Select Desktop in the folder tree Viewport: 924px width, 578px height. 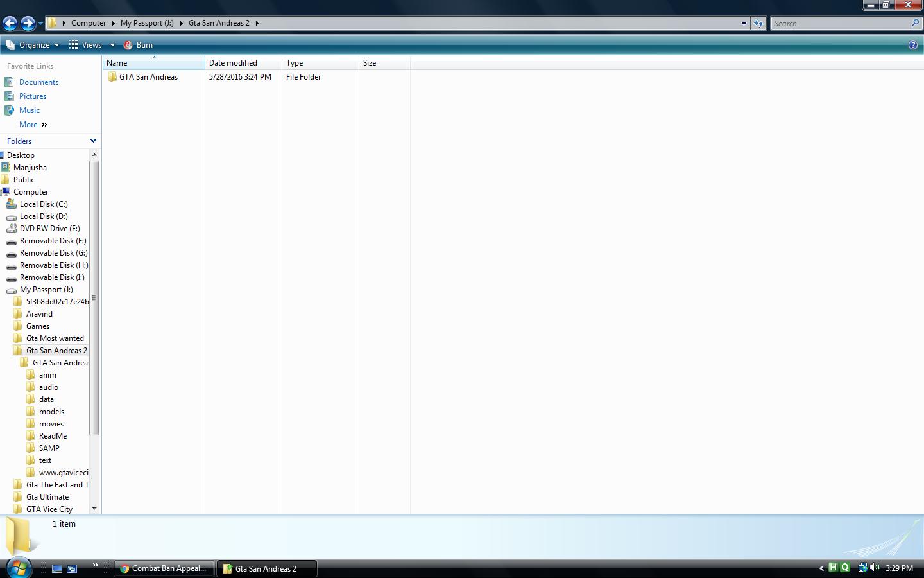[x=21, y=155]
